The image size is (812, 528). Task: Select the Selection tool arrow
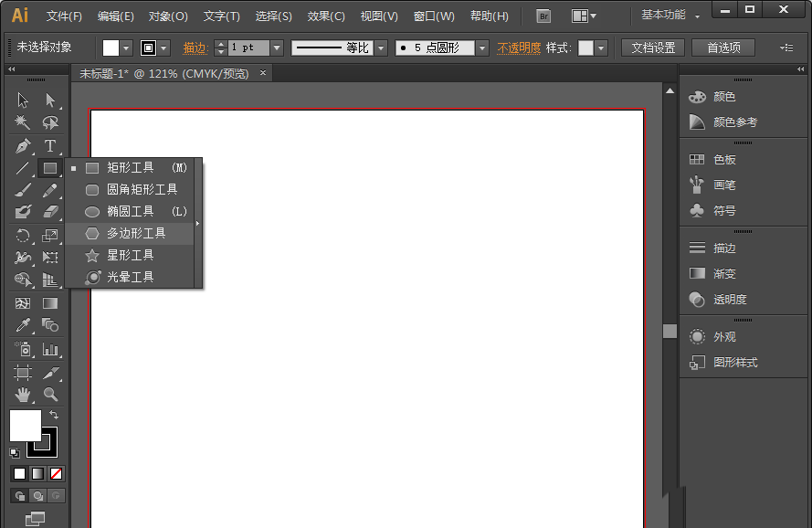click(23, 100)
